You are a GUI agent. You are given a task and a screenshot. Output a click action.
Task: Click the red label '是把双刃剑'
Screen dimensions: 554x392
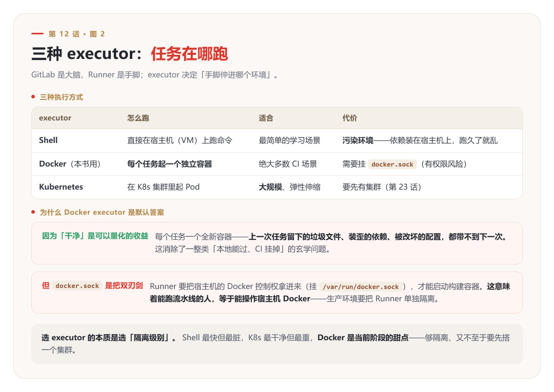point(124,285)
